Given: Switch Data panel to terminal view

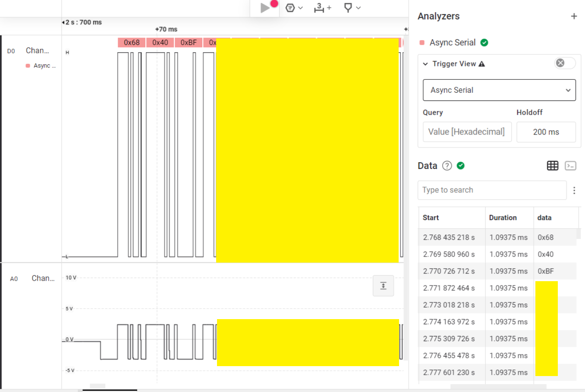Looking at the screenshot, I should 570,166.
